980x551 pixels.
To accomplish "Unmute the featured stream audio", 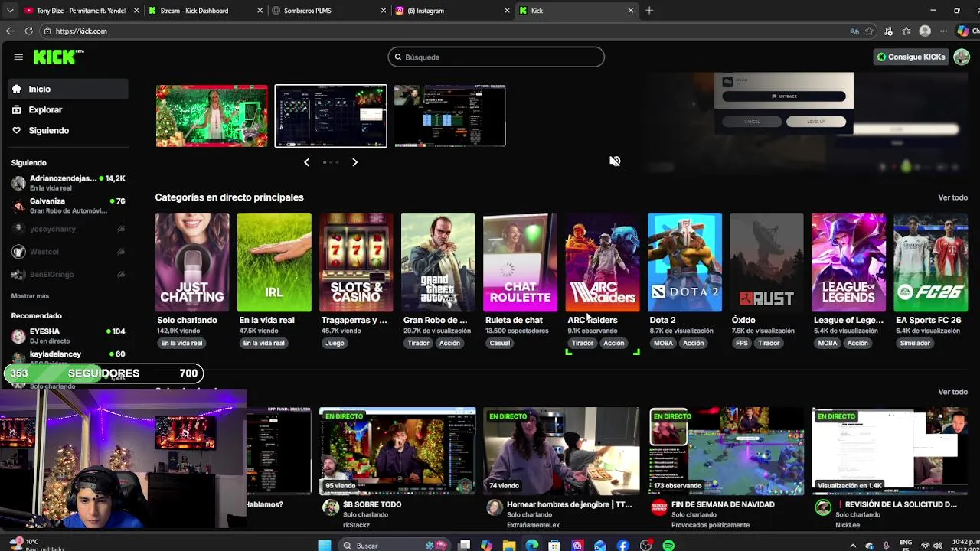I will [615, 161].
